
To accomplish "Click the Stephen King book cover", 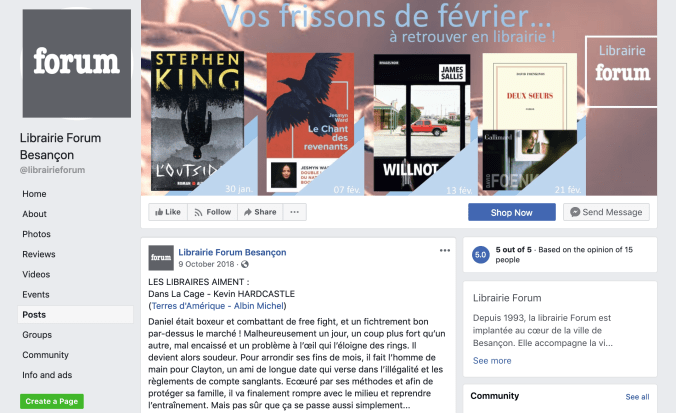I will (197, 121).
